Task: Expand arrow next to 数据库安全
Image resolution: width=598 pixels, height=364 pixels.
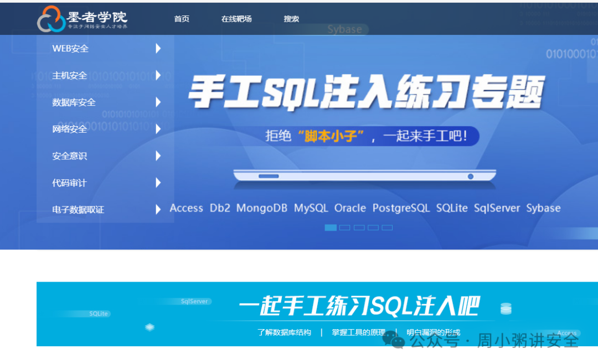Action: coord(158,102)
